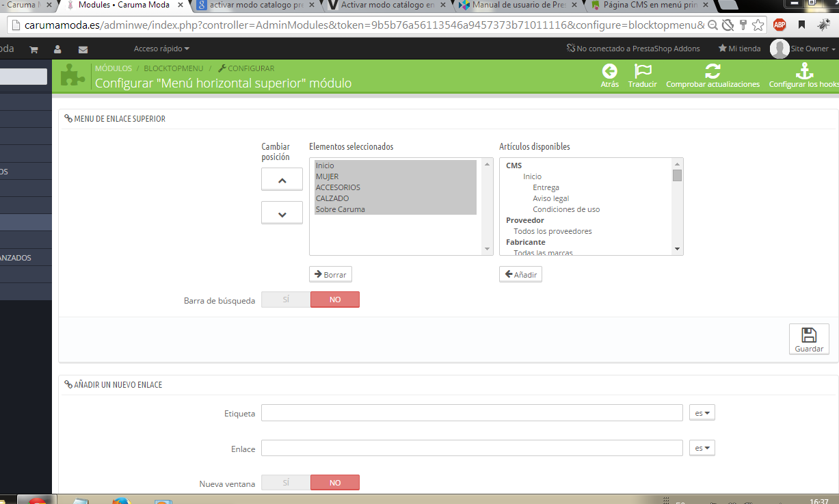Move selected element down with the arrow button
The height and width of the screenshot is (504, 839).
coord(282,213)
